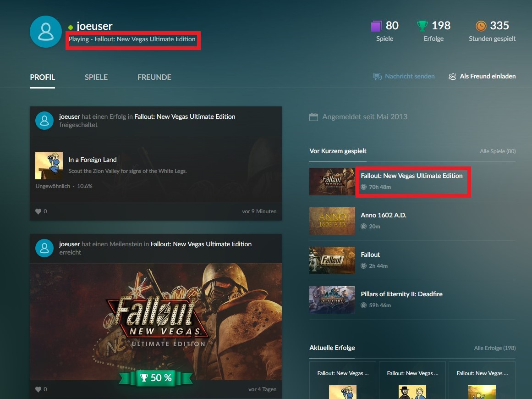Click Ungewöhnlich 10.6% rarity text

point(64,186)
